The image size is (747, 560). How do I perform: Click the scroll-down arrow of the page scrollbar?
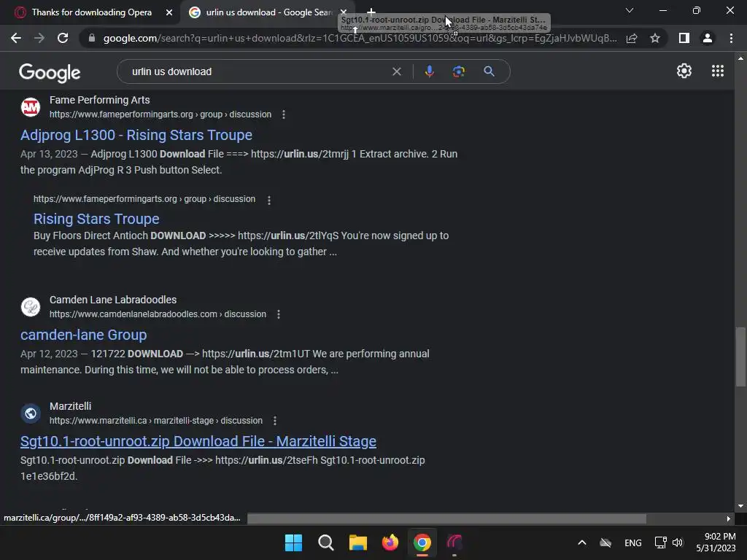click(x=740, y=506)
